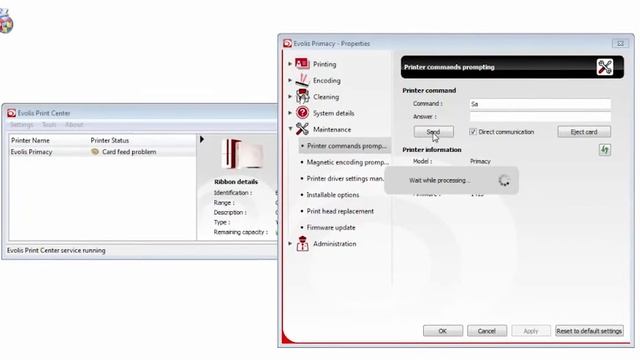Click the Maintenance label in tree
The height and width of the screenshot is (360, 640).
[x=332, y=129]
